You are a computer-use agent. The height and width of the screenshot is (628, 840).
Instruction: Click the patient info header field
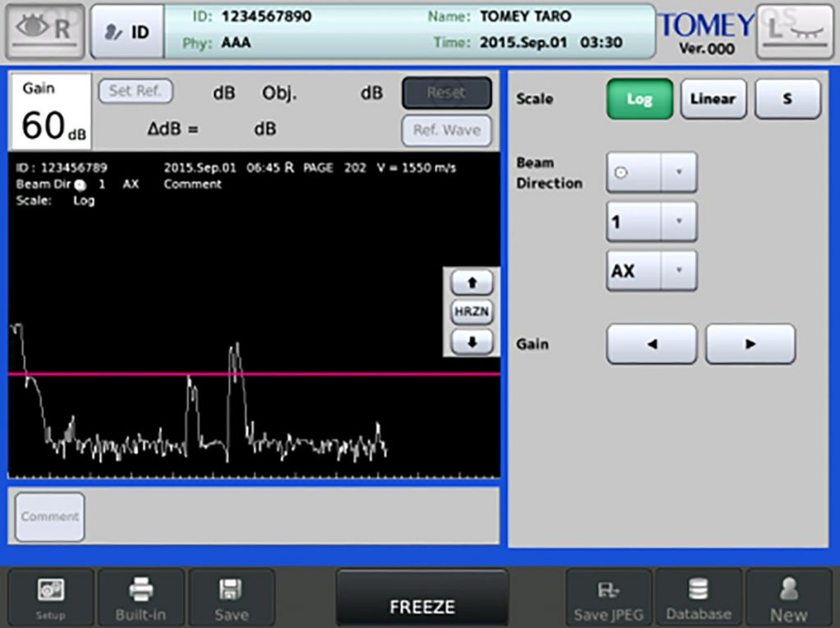tap(410, 30)
